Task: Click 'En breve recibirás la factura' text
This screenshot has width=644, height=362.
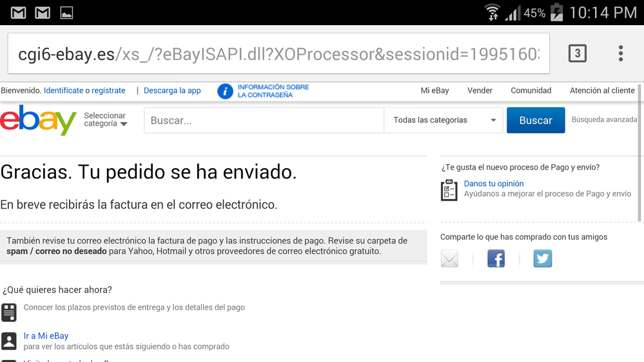Action: 139,204
